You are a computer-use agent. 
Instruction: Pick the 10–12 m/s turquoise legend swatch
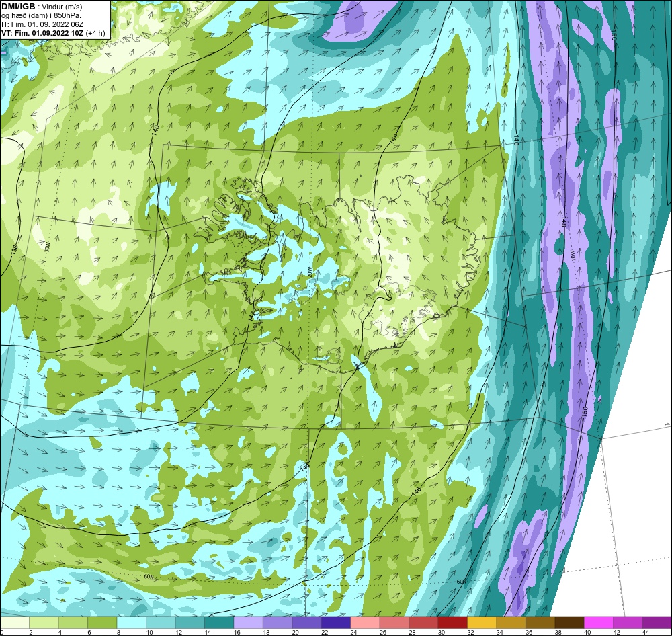pos(161,623)
